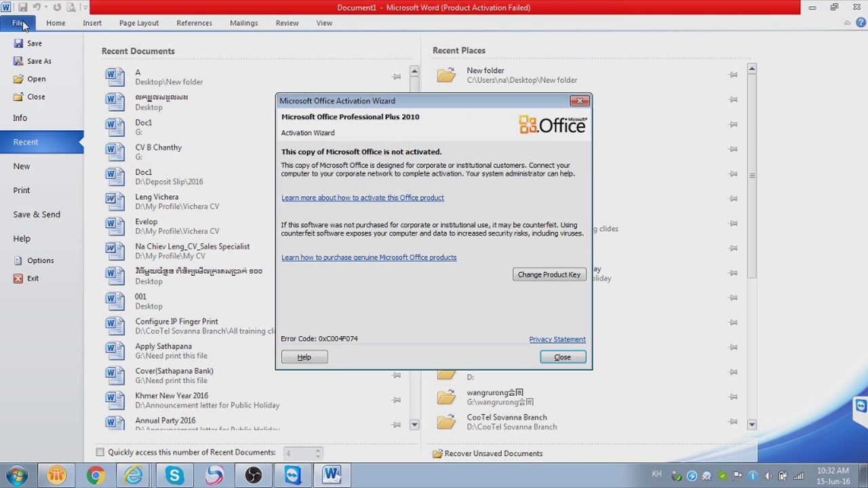Open Internet Explorer from taskbar

click(134, 476)
